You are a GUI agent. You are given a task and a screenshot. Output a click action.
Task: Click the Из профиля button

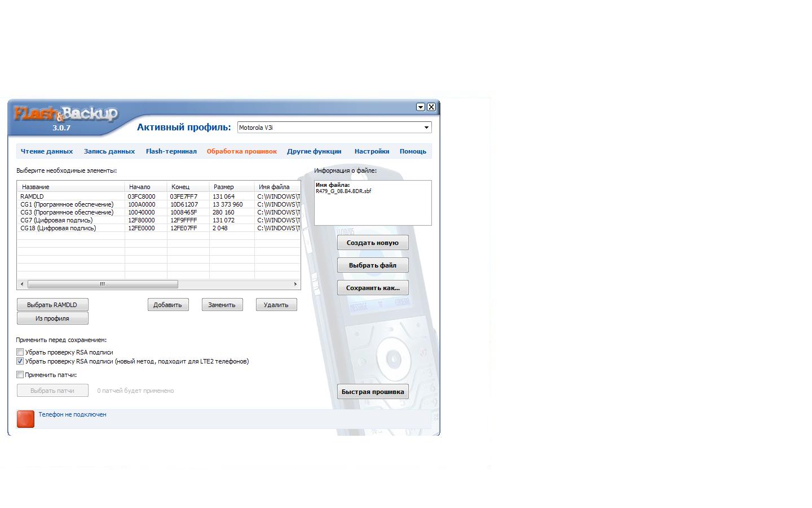coord(52,318)
